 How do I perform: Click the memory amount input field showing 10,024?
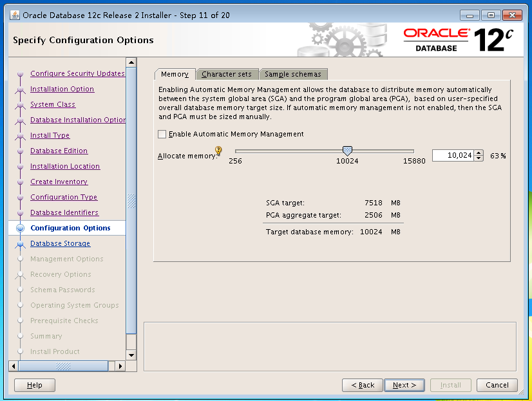[453, 156]
